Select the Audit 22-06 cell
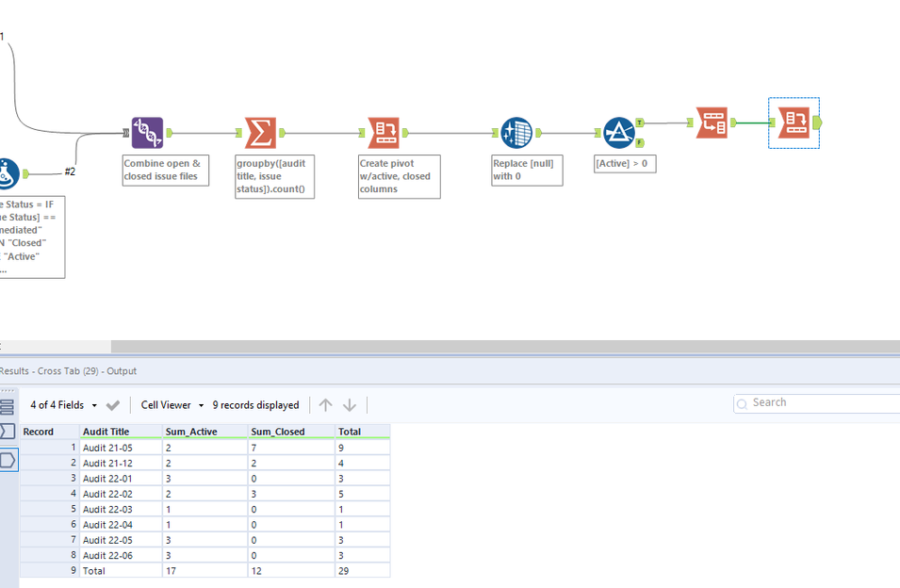This screenshot has width=900, height=588. pos(122,555)
